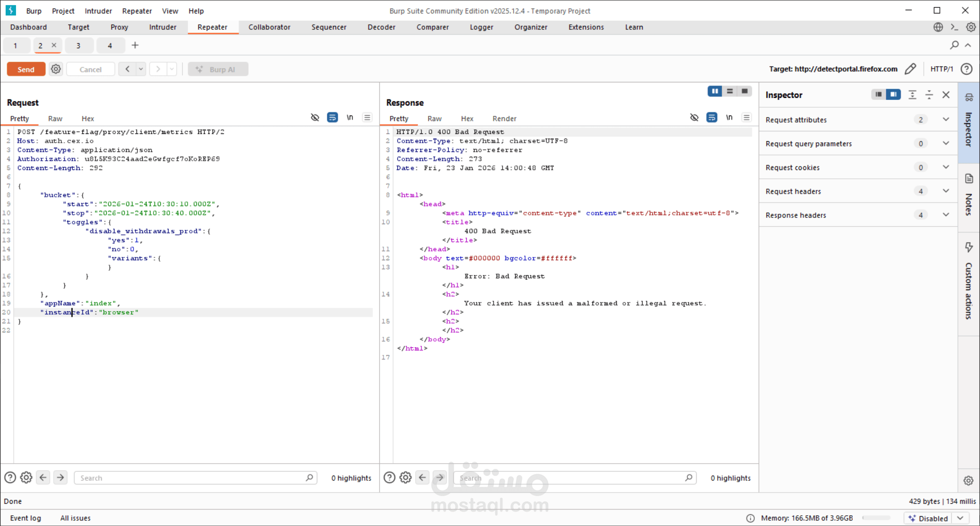Open the Inspector side panel icon
This screenshot has width=980, height=526.
pos(969,97)
